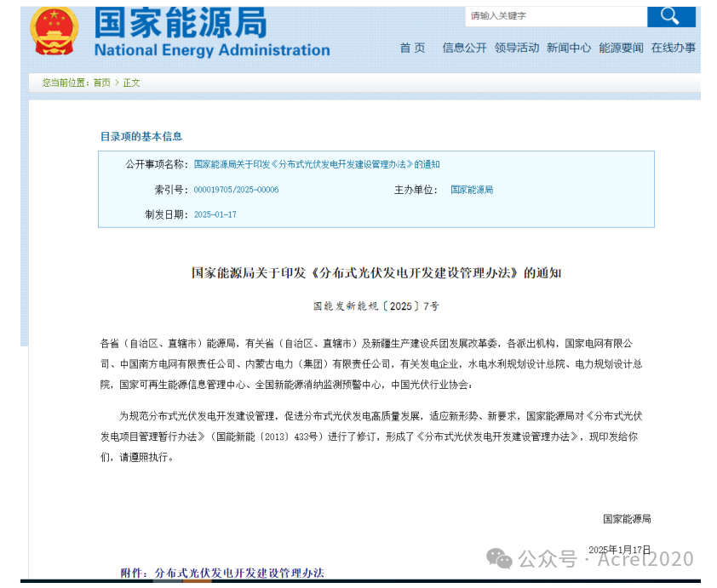Click the 国家能源局 主办单位 link
The height and width of the screenshot is (588, 717).
point(471,190)
